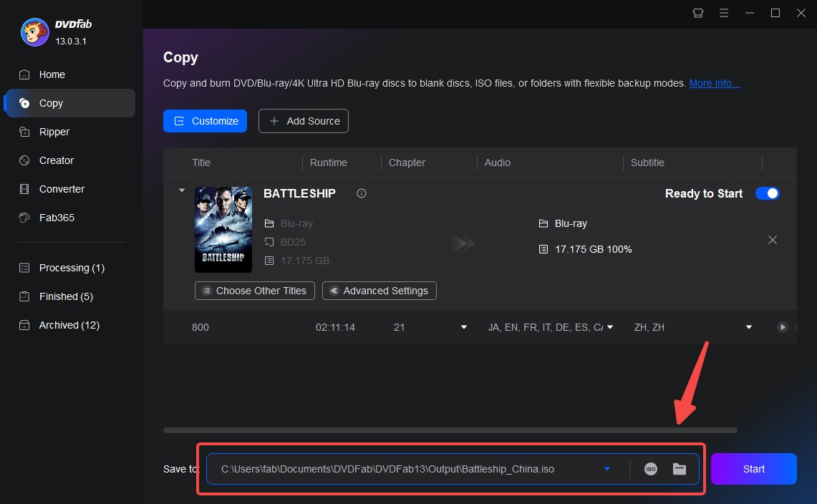The width and height of the screenshot is (817, 504).
Task: Open the save path dropdown
Action: 606,469
